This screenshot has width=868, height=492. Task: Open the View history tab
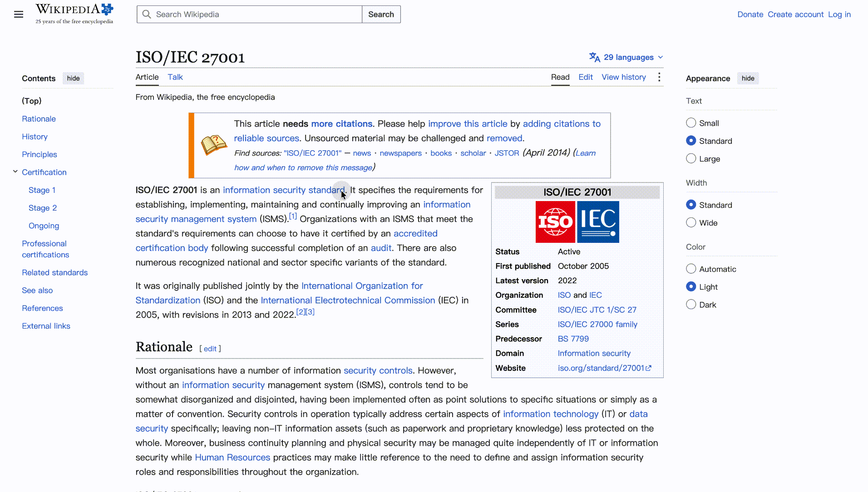point(624,77)
